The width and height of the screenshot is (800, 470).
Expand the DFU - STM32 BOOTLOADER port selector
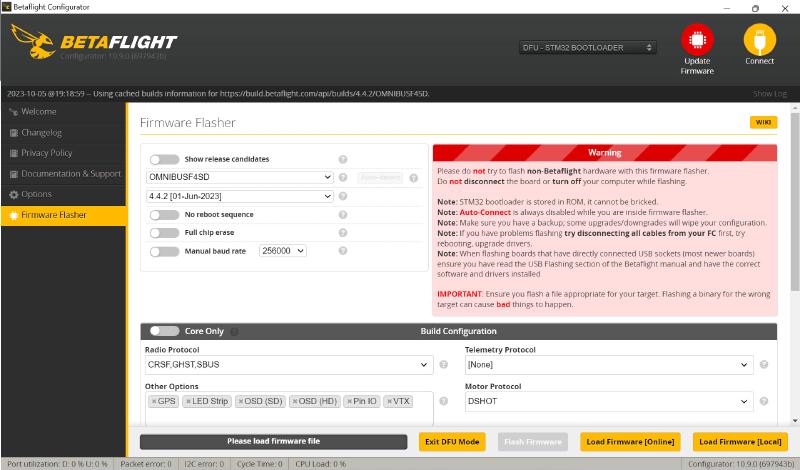(587, 47)
